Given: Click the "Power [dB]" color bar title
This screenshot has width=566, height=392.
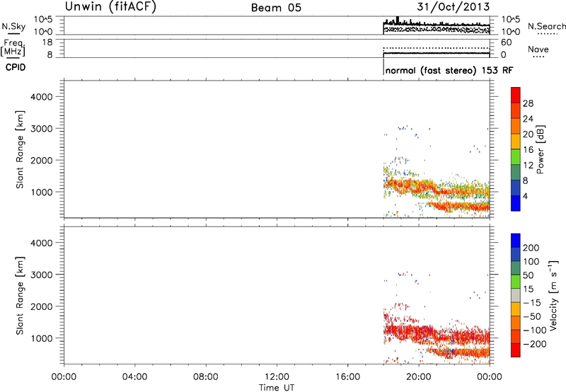Looking at the screenshot, I should click(540, 150).
